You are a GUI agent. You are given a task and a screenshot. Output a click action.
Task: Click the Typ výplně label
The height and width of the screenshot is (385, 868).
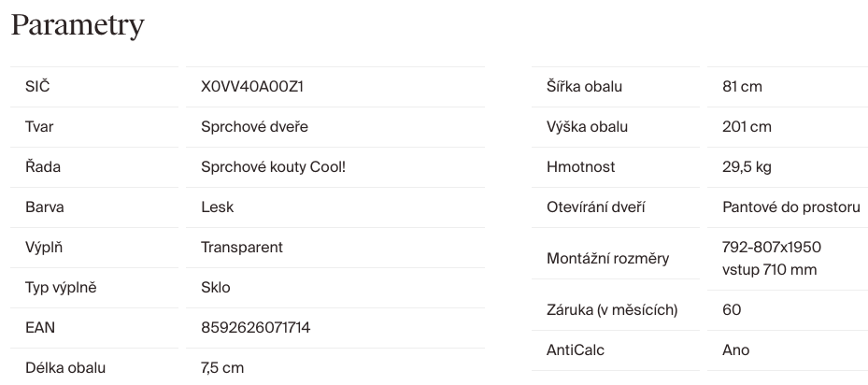pos(61,288)
